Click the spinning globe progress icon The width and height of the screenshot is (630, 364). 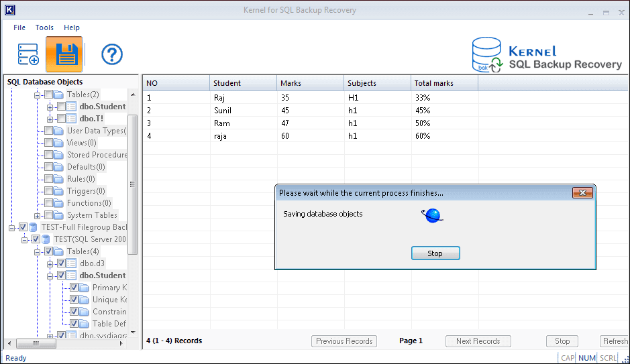pyautogui.click(x=432, y=215)
